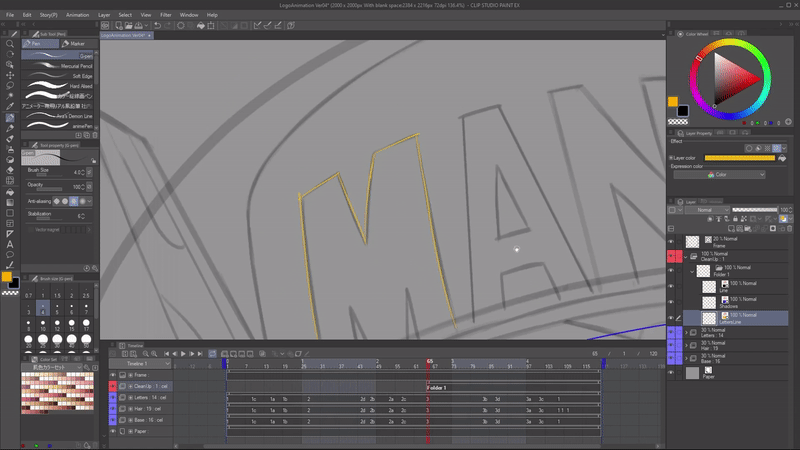Collapse the Folder 1 layer folder

pos(692,271)
